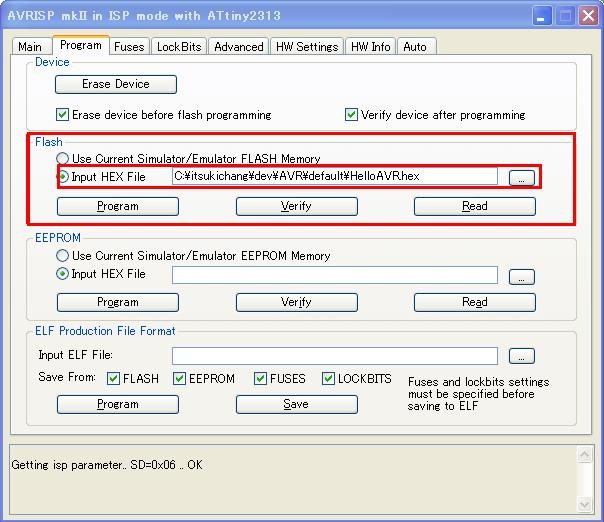This screenshot has height=522, width=604.
Task: Click Program in the ELF section
Action: pyautogui.click(x=118, y=404)
